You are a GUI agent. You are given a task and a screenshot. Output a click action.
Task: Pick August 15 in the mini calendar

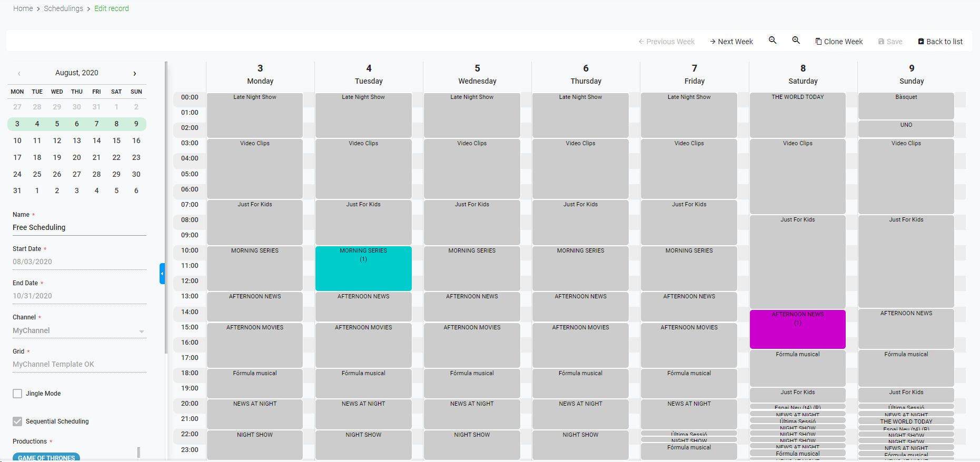pyautogui.click(x=116, y=140)
